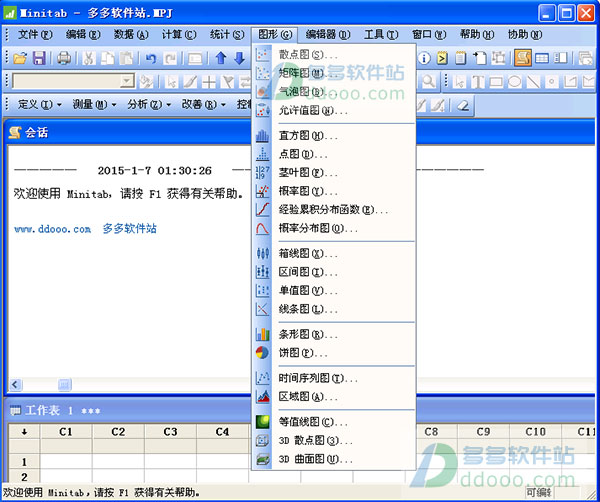Open the 文件(F) menu
The width and height of the screenshot is (600, 502).
pos(35,35)
